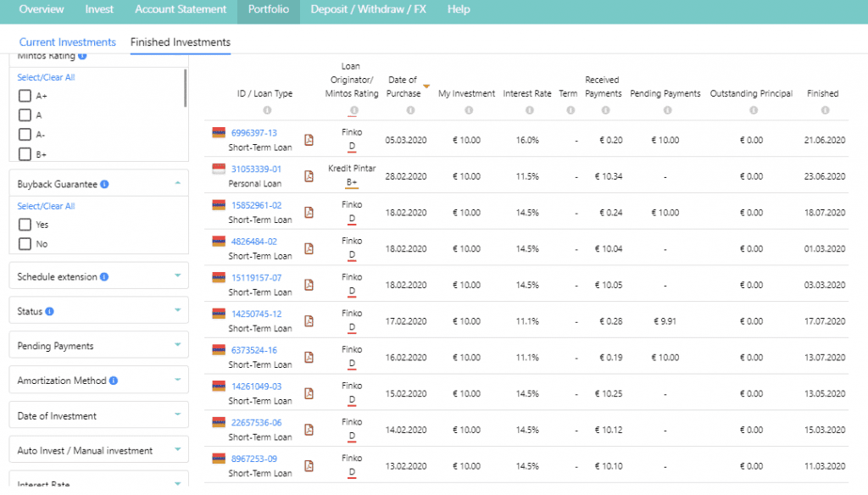
Task: Click info icon beside Amortization Method
Action: (114, 381)
